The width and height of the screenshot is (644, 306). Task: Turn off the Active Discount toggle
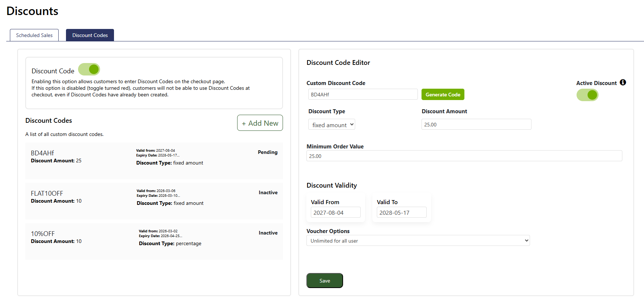[587, 95]
